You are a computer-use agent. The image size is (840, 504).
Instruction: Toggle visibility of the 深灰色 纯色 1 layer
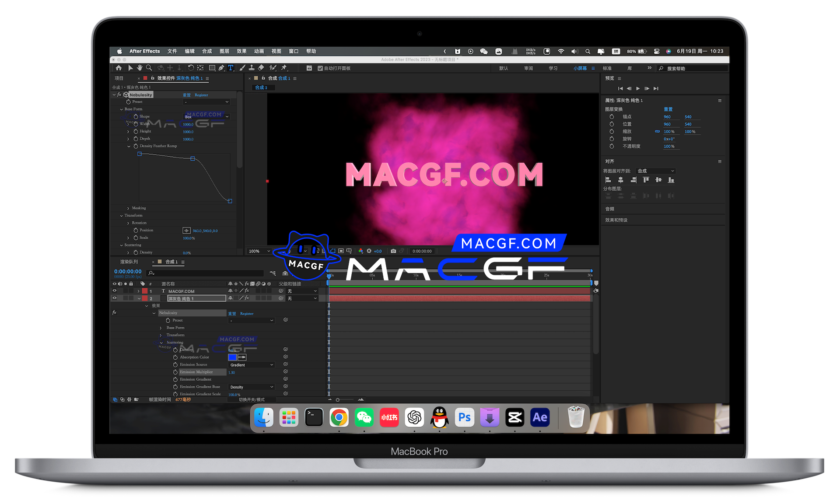[115, 298]
